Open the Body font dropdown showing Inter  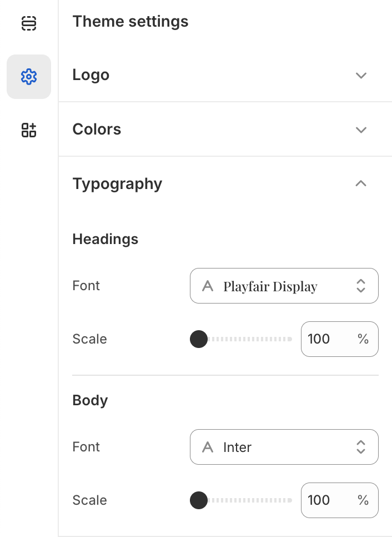click(x=284, y=447)
